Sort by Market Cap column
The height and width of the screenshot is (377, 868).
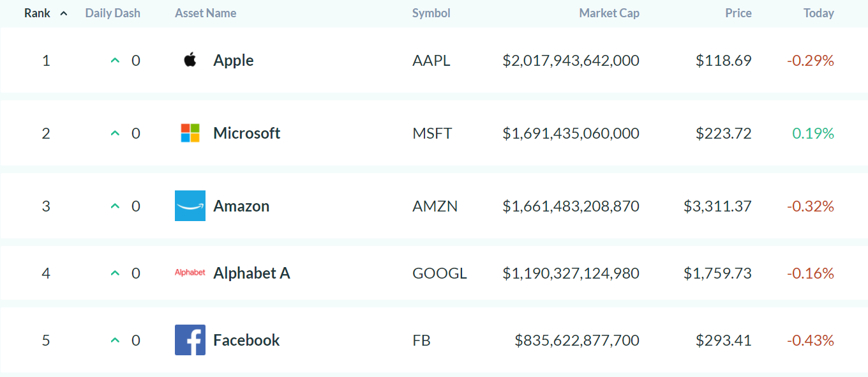(x=609, y=13)
